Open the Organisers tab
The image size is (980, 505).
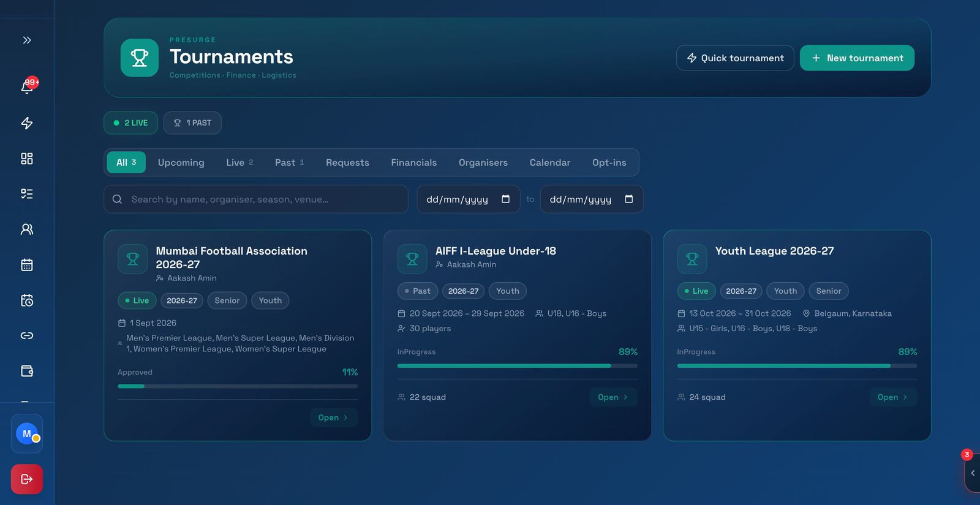point(483,162)
